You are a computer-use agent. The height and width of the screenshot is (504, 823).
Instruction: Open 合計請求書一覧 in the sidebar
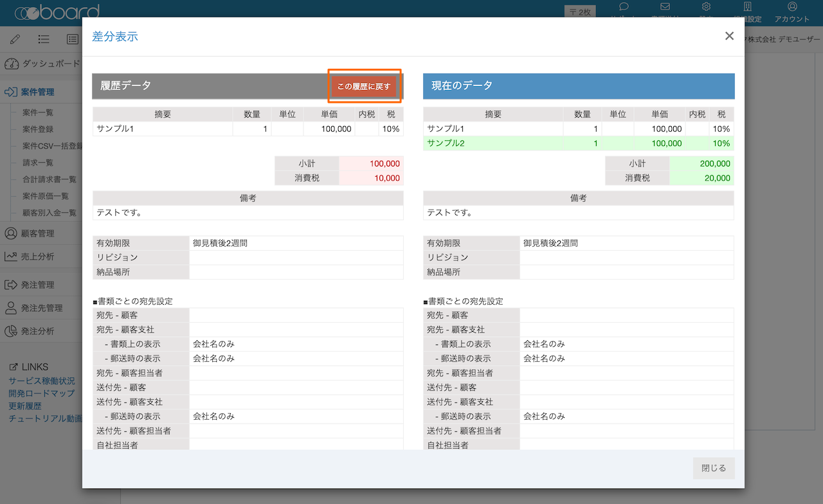pos(50,179)
